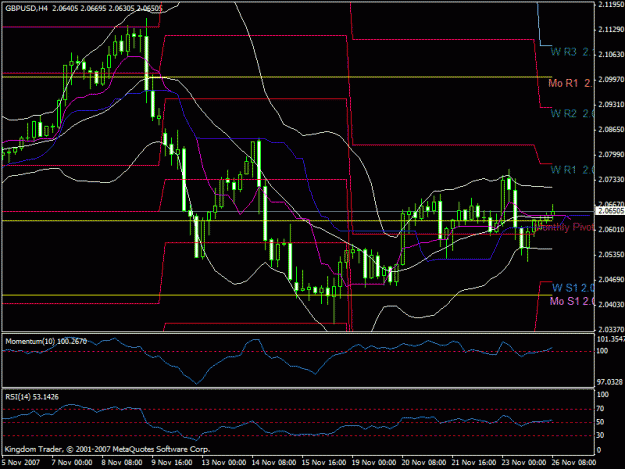The height and width of the screenshot is (469, 625).
Task: Click the 13 Nov 00:00 time label
Action: click(224, 462)
